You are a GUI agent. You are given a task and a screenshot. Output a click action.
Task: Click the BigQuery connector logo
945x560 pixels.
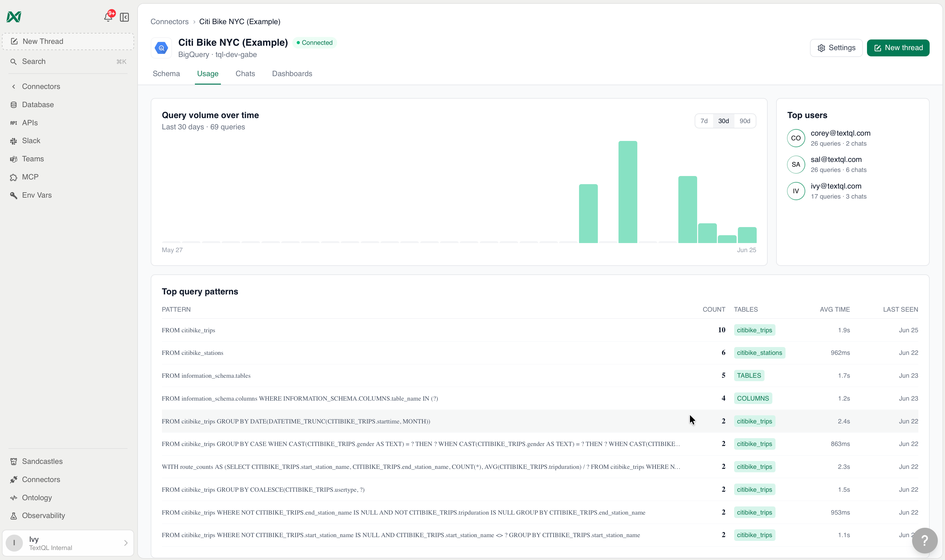click(x=161, y=48)
